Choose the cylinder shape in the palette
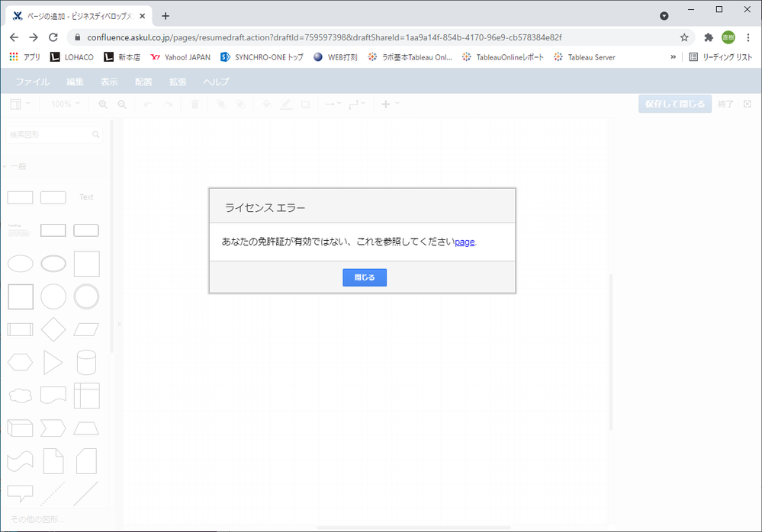The image size is (762, 532). pos(86,363)
